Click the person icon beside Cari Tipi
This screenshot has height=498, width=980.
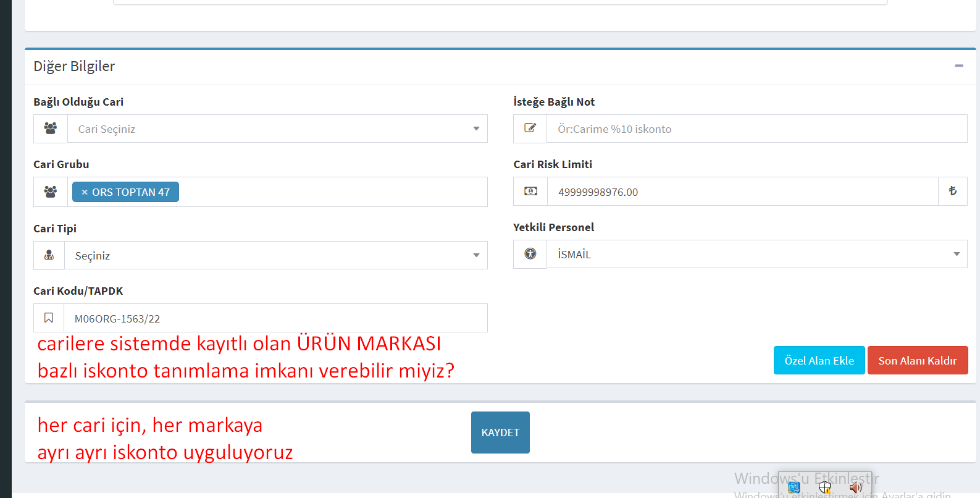coord(49,255)
